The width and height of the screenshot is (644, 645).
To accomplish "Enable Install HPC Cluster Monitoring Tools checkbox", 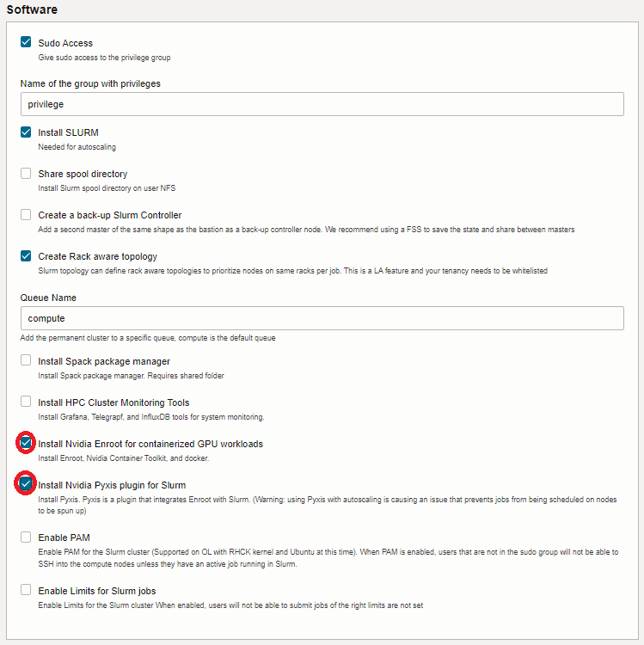I will (26, 402).
